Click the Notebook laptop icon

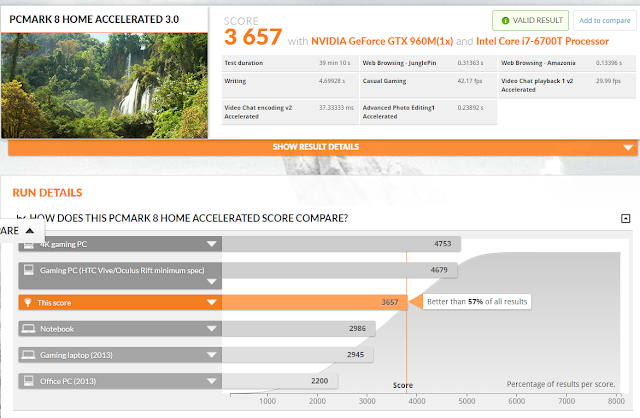tap(28, 329)
